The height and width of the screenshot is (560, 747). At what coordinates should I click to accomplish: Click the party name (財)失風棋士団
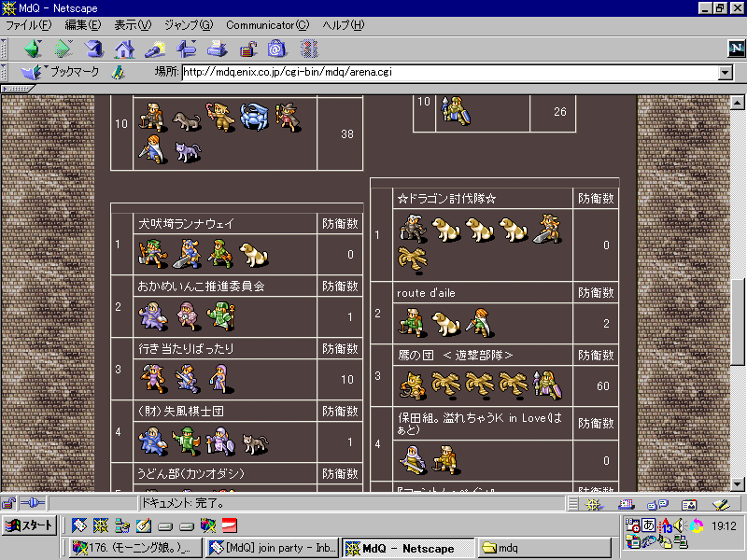coord(180,411)
